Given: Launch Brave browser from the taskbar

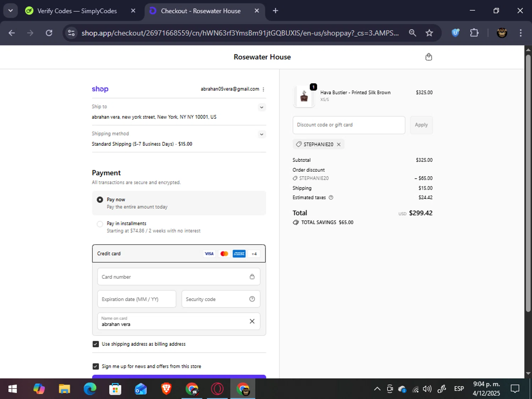Looking at the screenshot, I should [x=166, y=389].
